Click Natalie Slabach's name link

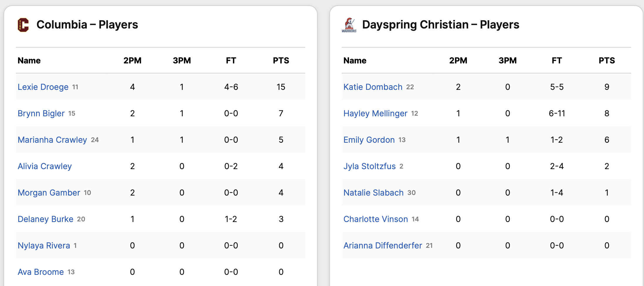pyautogui.click(x=373, y=193)
